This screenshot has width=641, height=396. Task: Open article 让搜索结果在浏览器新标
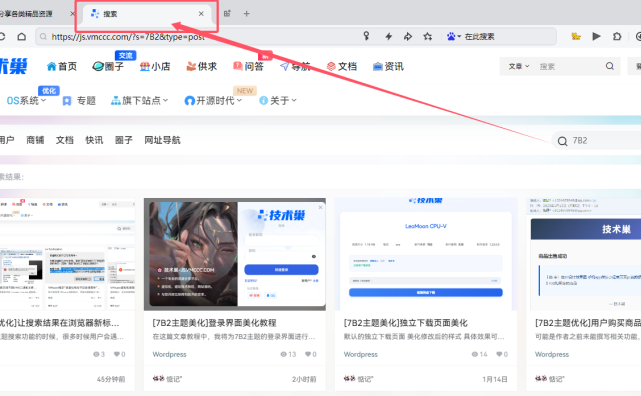point(60,323)
